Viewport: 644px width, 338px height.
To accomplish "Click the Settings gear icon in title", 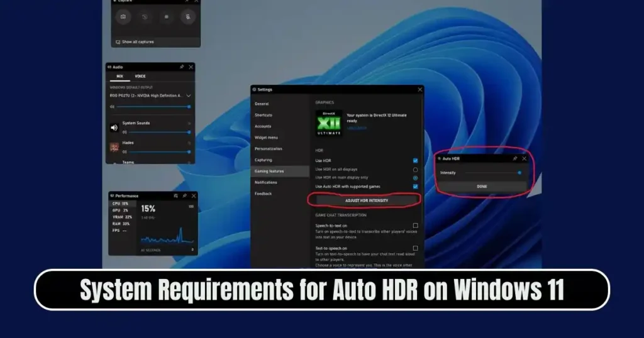I will pyautogui.click(x=255, y=89).
